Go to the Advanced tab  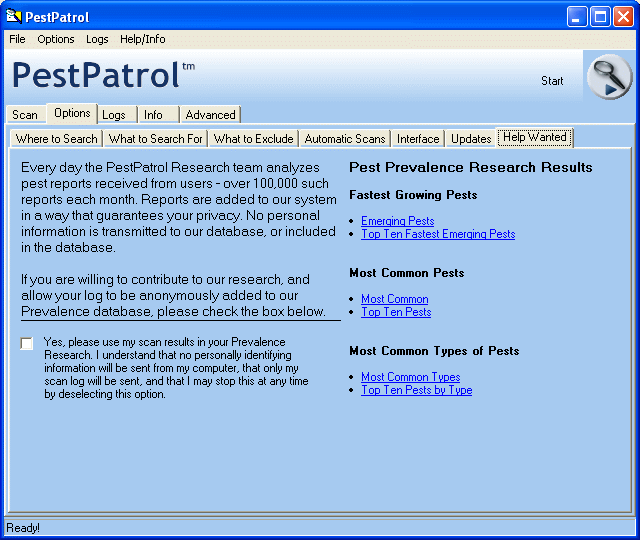211,115
